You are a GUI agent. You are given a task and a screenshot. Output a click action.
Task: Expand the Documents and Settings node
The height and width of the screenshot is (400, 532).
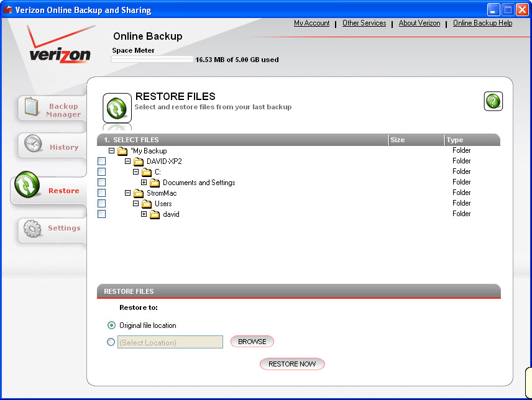click(144, 183)
